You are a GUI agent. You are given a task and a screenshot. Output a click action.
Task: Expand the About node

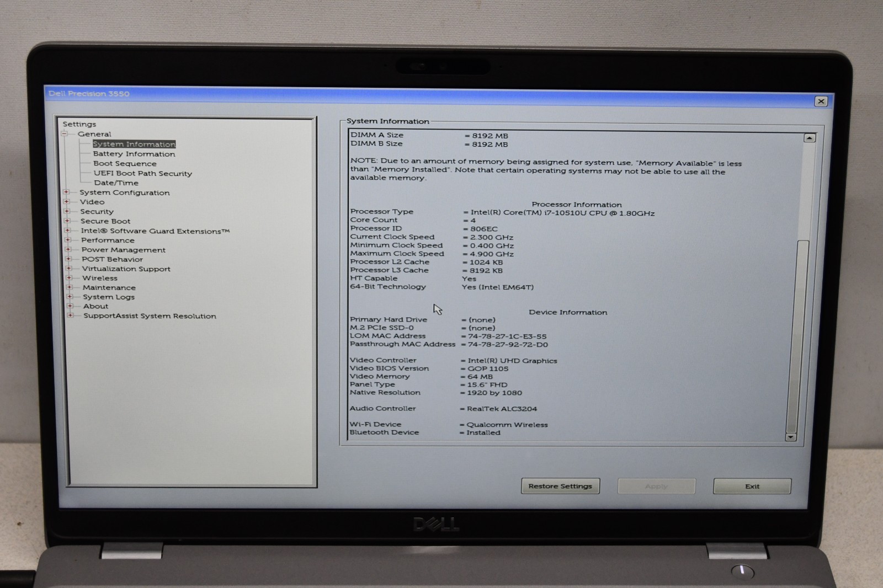click(70, 306)
